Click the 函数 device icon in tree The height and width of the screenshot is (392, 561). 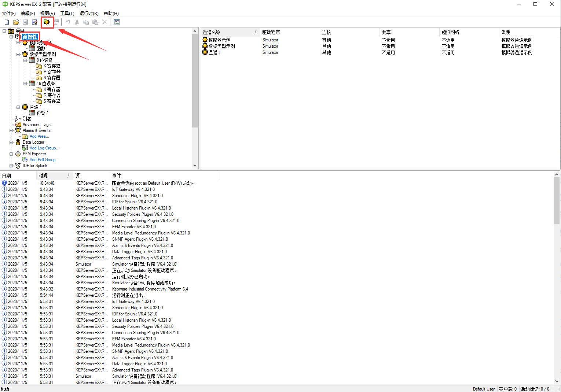pos(32,48)
